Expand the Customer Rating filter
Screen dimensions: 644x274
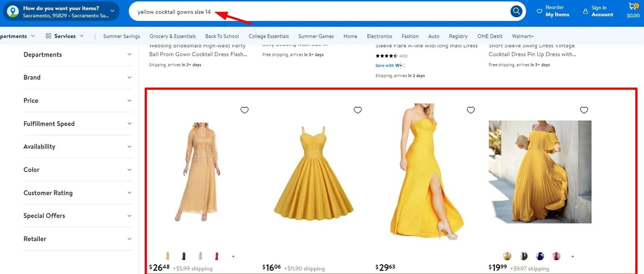point(78,193)
